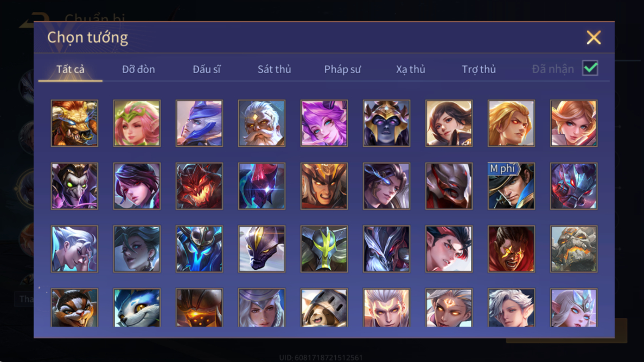Select the blue fox hero portrait
Viewport: 644px width, 362px height.
(137, 307)
